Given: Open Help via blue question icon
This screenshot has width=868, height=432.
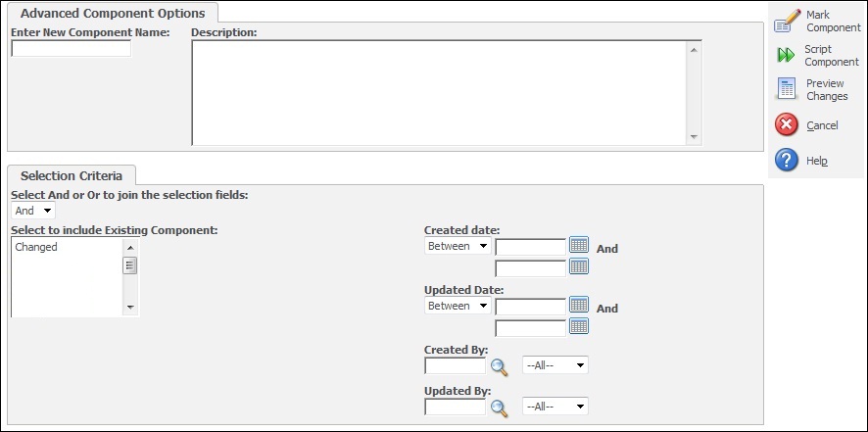Looking at the screenshot, I should 787,160.
